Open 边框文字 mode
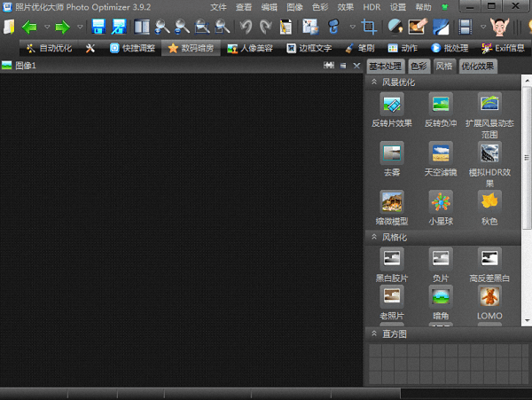 [309, 49]
